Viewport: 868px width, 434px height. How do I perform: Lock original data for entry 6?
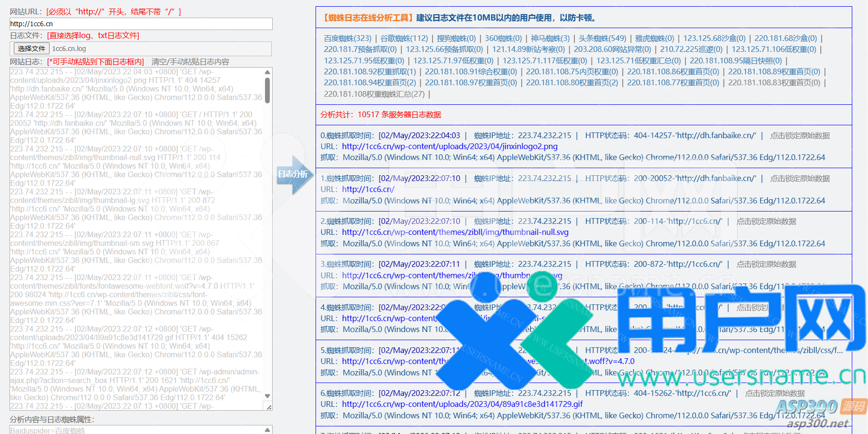[x=775, y=393]
